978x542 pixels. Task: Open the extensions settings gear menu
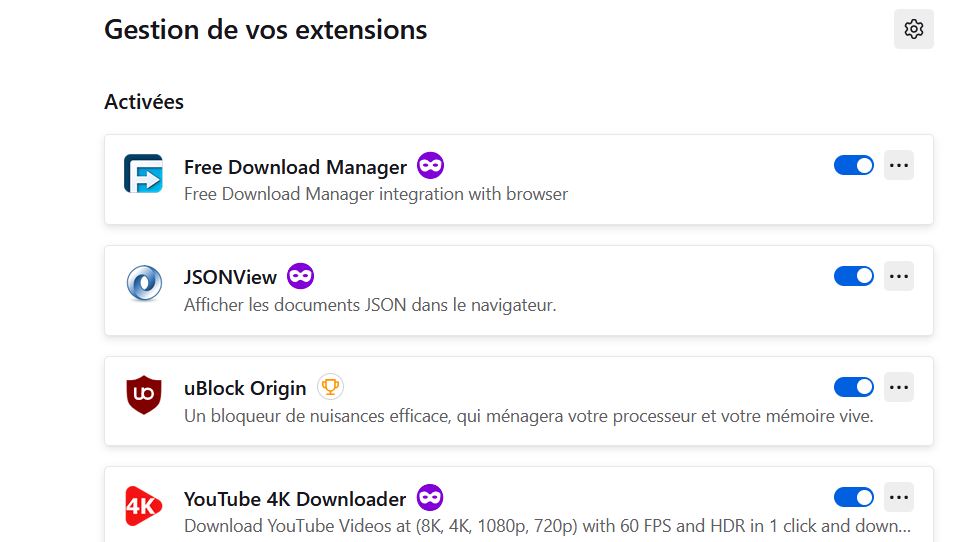(x=914, y=29)
